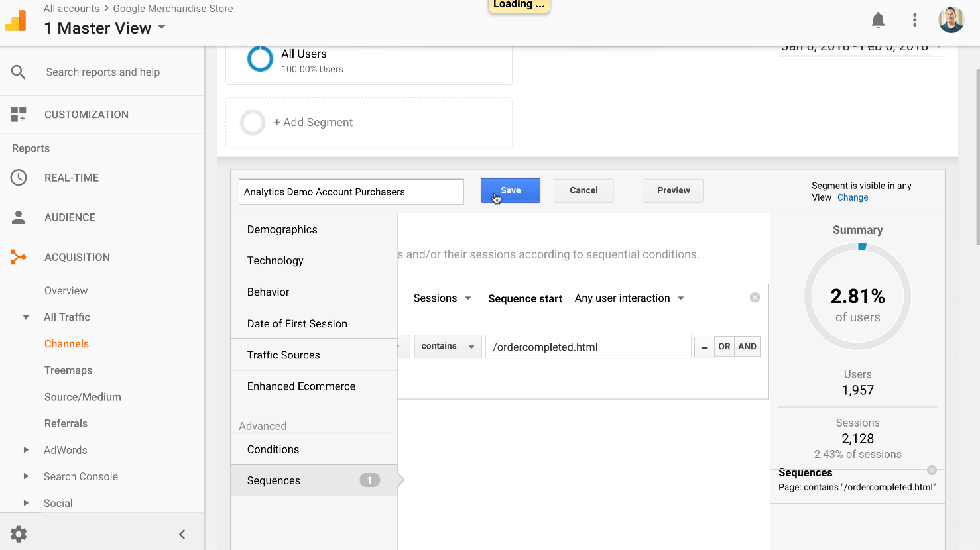Click the + Add Segment box

[369, 123]
